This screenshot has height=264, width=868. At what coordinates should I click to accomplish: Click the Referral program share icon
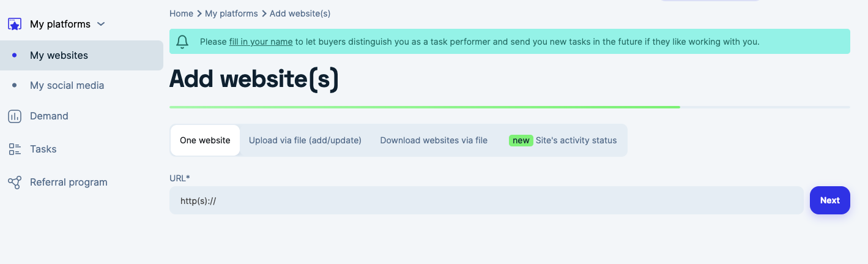click(15, 182)
